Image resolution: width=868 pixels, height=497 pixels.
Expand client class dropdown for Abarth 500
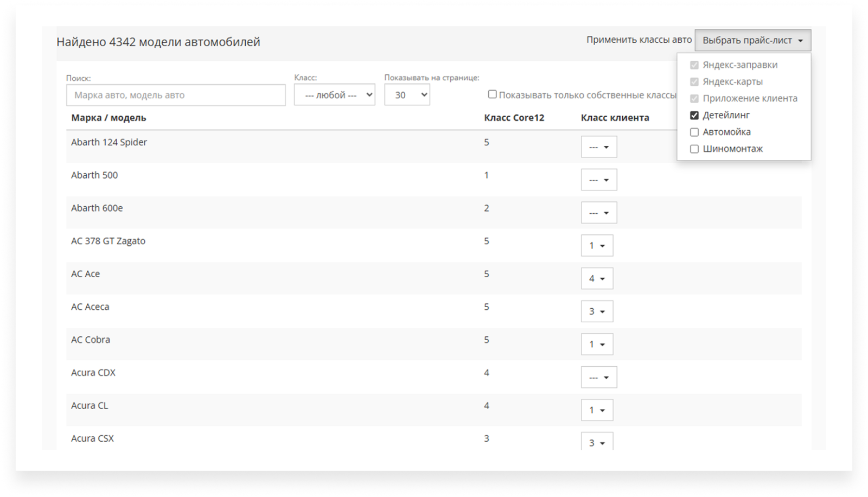coord(598,180)
